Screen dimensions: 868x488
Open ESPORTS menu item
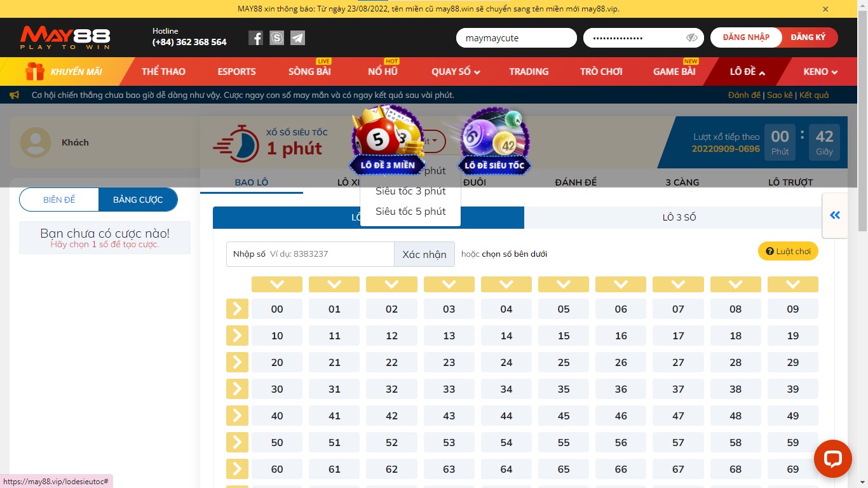click(x=236, y=72)
